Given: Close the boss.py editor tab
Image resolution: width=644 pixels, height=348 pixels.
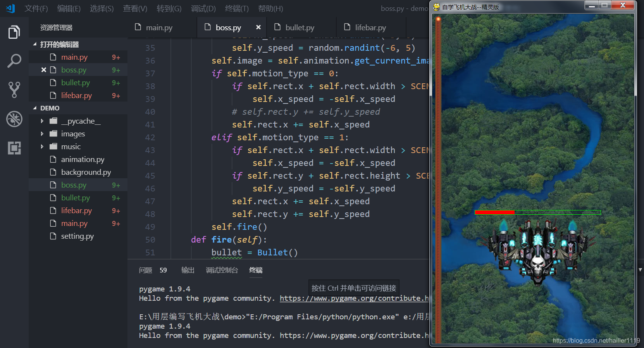Looking at the screenshot, I should [258, 27].
